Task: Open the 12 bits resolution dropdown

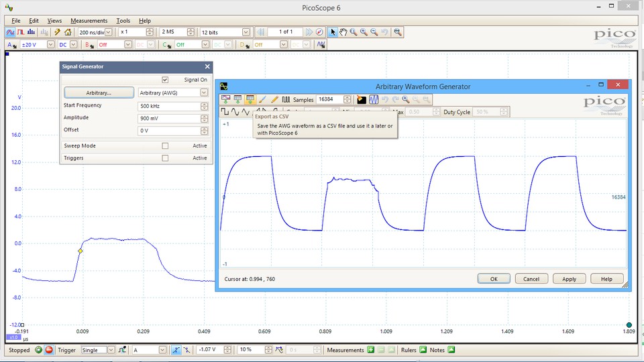Action: point(246,32)
